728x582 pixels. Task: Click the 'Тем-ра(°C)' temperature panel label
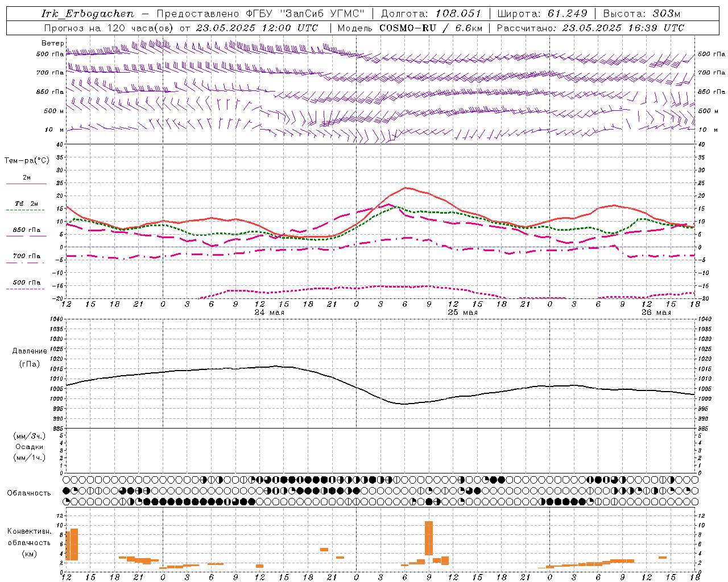[x=27, y=161]
